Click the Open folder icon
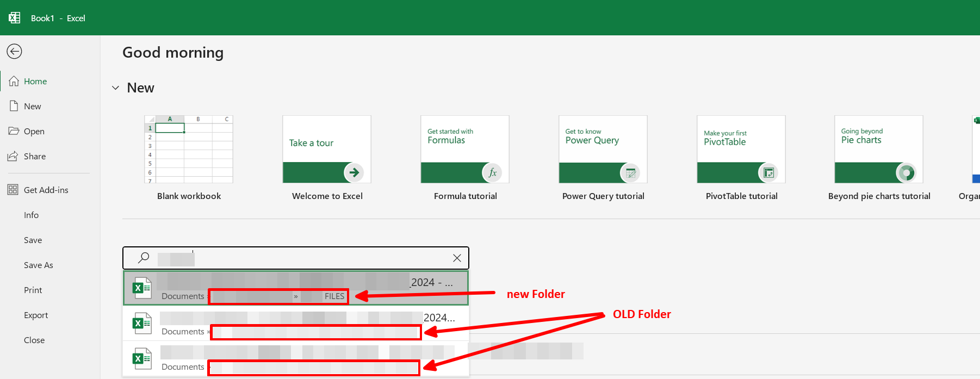Screen dimensions: 980x379 (x=14, y=131)
